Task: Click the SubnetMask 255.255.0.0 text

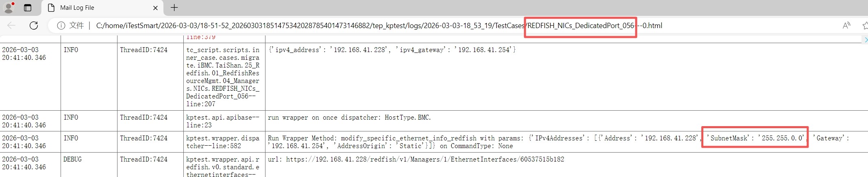Action: [755, 138]
